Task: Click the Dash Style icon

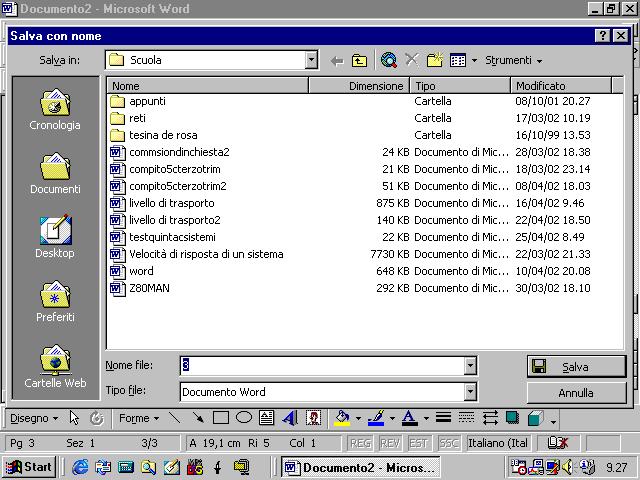Action: 466,418
